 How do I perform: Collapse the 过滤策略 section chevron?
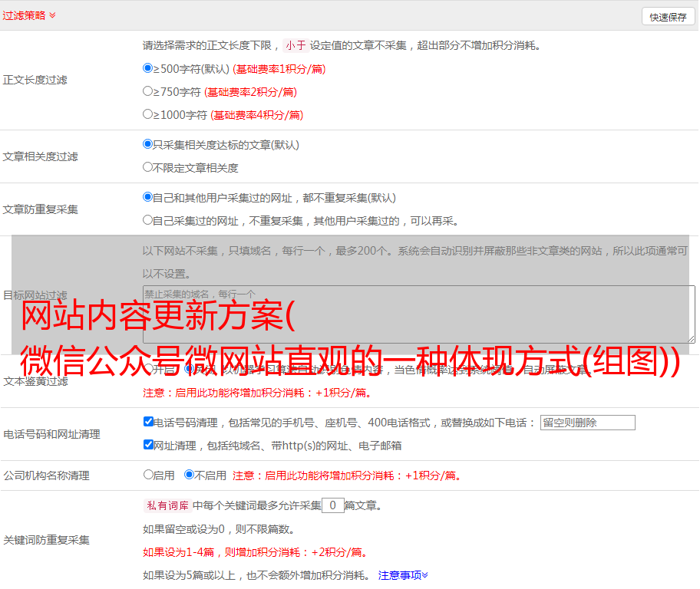pyautogui.click(x=52, y=15)
